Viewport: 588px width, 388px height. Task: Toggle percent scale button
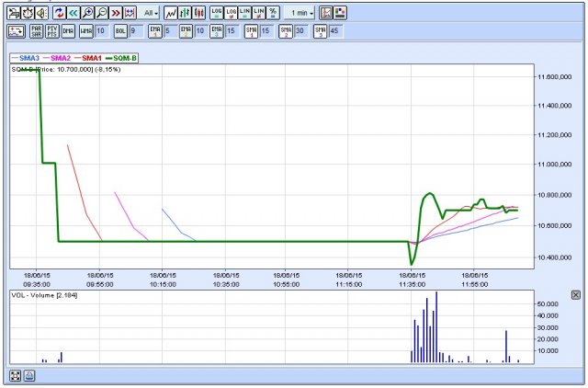coord(272,13)
